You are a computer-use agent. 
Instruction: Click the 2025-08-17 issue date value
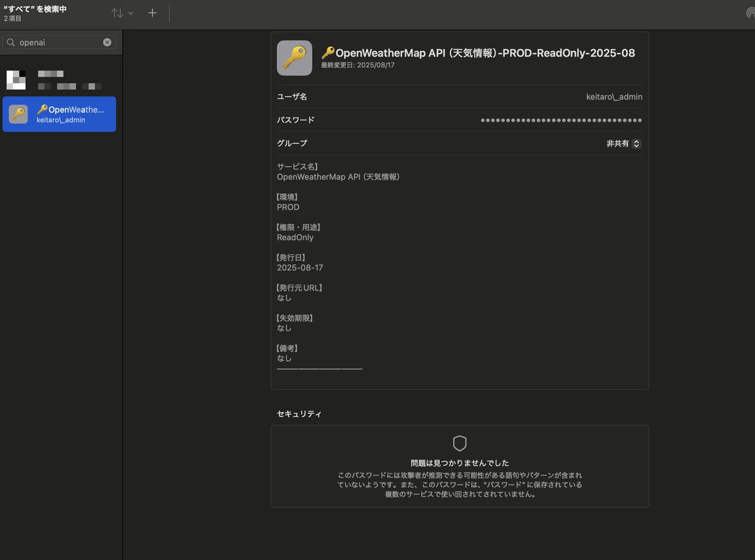(x=300, y=267)
